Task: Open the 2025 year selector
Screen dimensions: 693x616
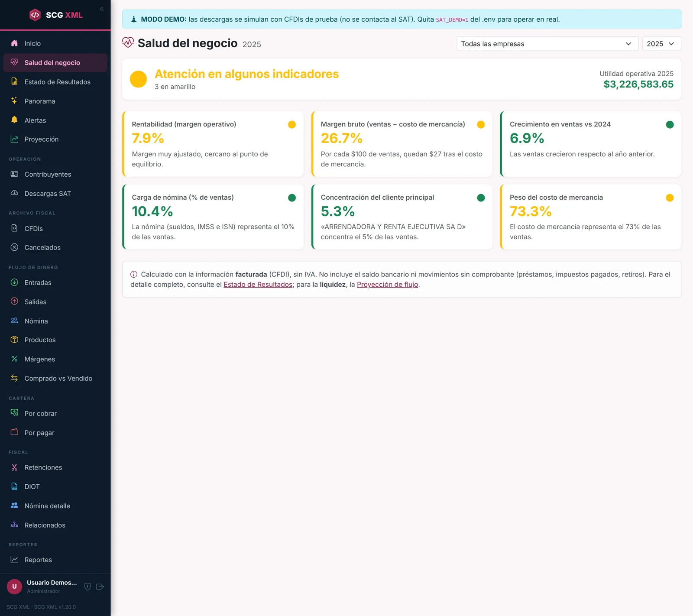Action: tap(661, 44)
